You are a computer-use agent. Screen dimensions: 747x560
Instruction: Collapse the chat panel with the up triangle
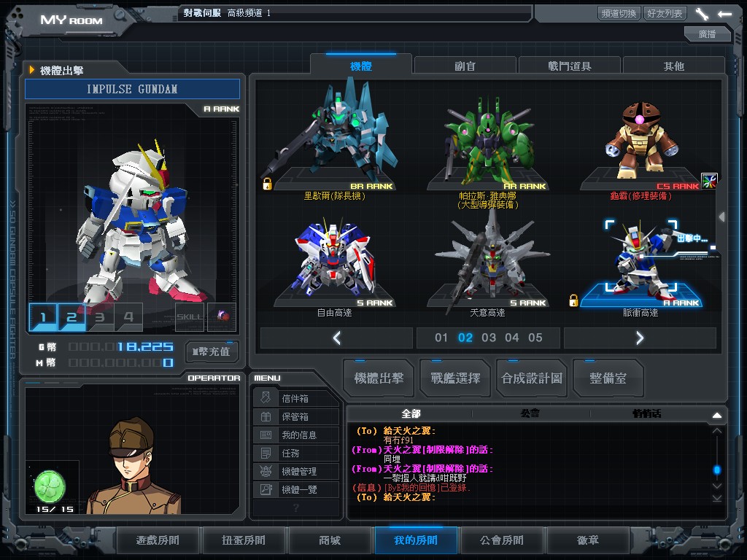[716, 415]
